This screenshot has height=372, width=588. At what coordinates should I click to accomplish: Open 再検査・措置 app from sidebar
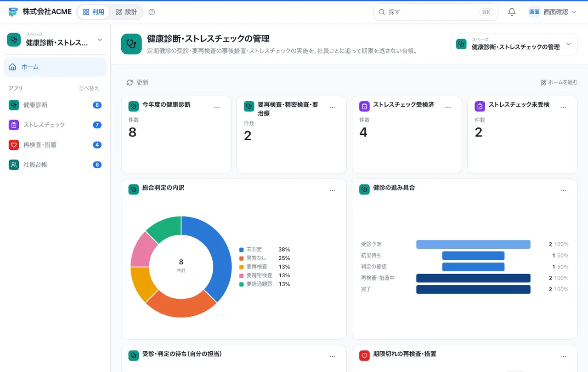55,145
